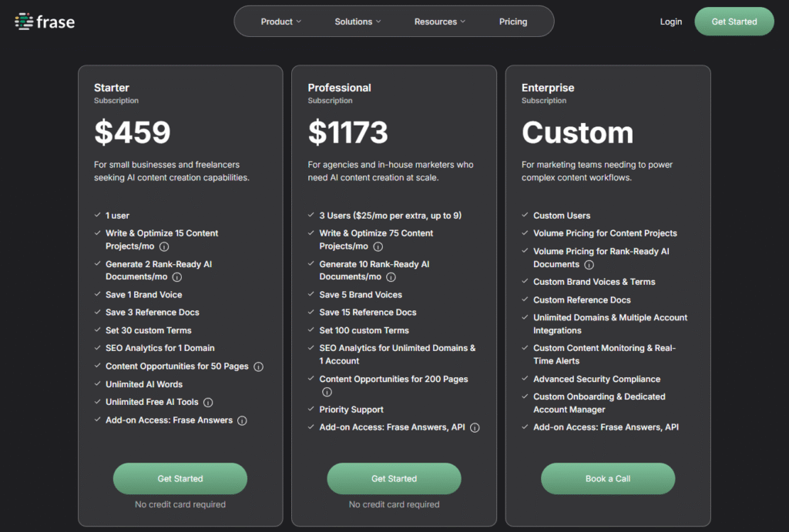Go to the Pricing nav item

pos(513,22)
